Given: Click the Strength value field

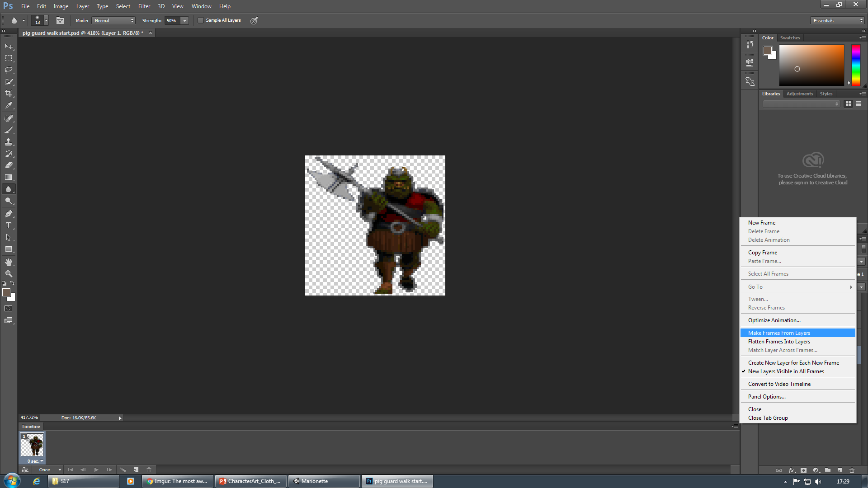Looking at the screenshot, I should click(173, 20).
